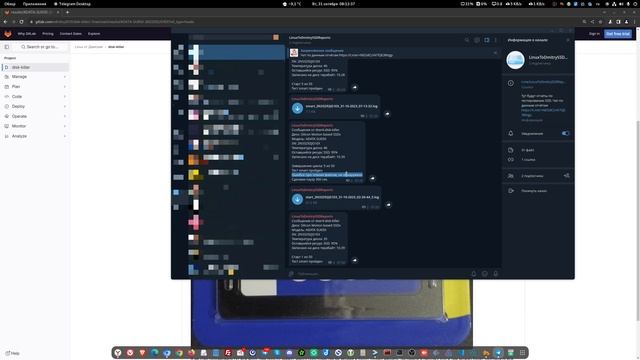Open the Help link in the GitLab sidebar

tap(13, 353)
